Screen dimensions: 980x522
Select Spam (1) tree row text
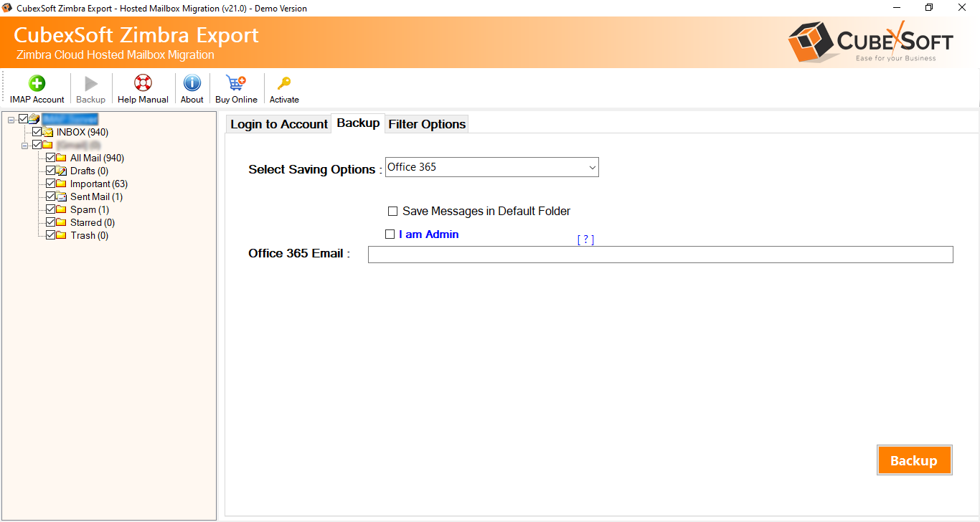pyautogui.click(x=90, y=209)
